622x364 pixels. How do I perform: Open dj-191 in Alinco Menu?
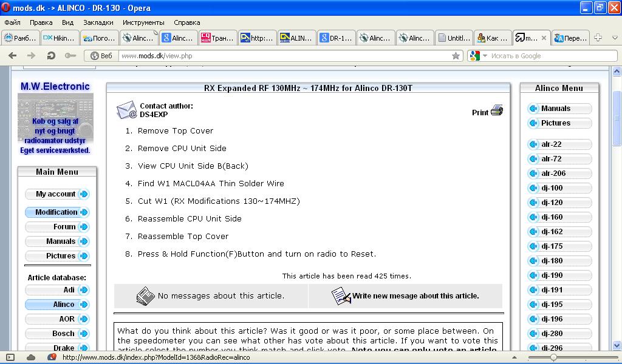point(559,290)
